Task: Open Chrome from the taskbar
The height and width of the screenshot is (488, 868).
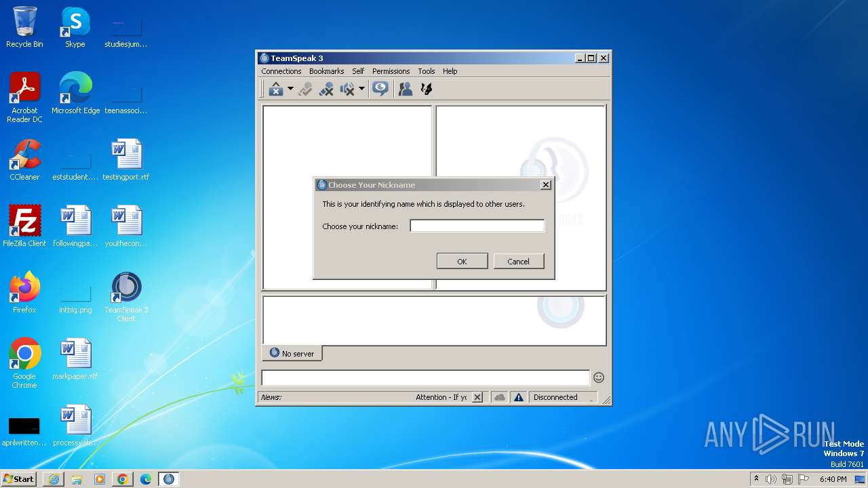Action: pos(123,479)
